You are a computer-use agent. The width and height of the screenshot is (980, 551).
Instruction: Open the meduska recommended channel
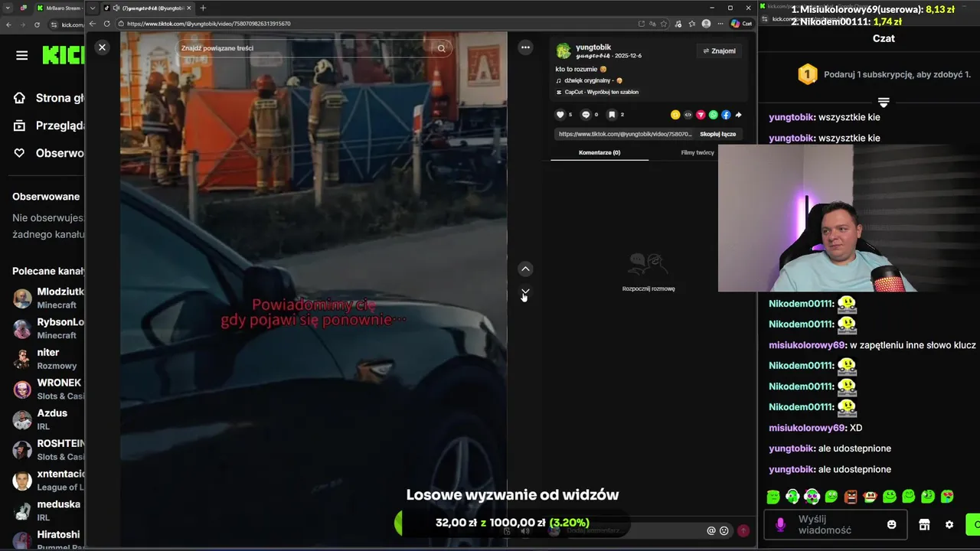[x=48, y=510]
